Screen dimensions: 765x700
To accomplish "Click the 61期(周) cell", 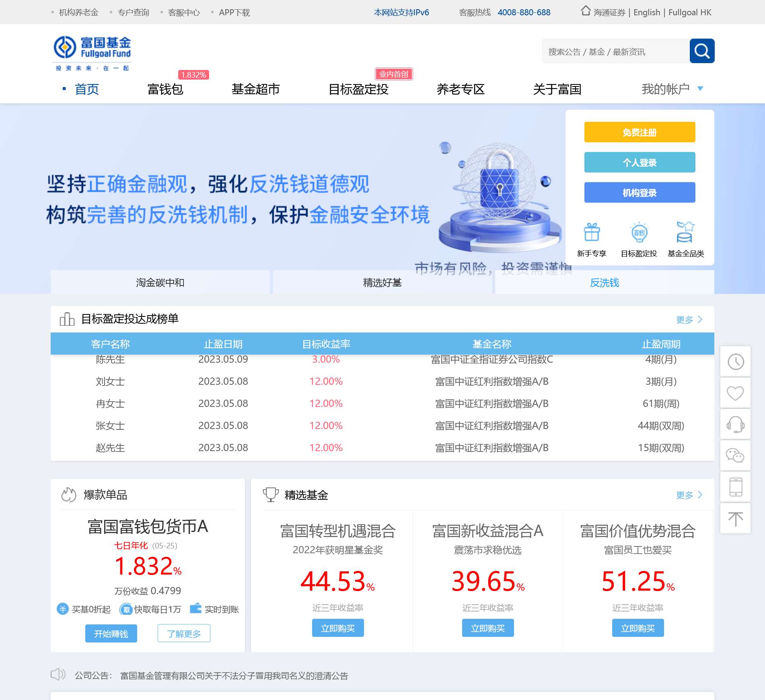I will click(661, 403).
